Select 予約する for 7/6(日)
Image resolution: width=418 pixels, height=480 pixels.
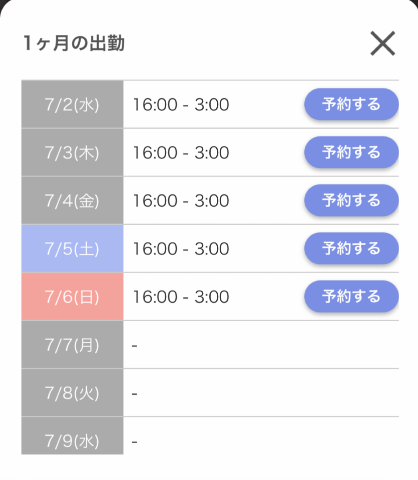351,296
